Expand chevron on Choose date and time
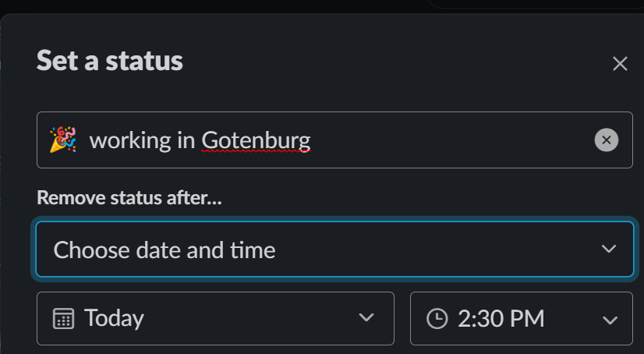Screen dimensions: 644x354 609,250
